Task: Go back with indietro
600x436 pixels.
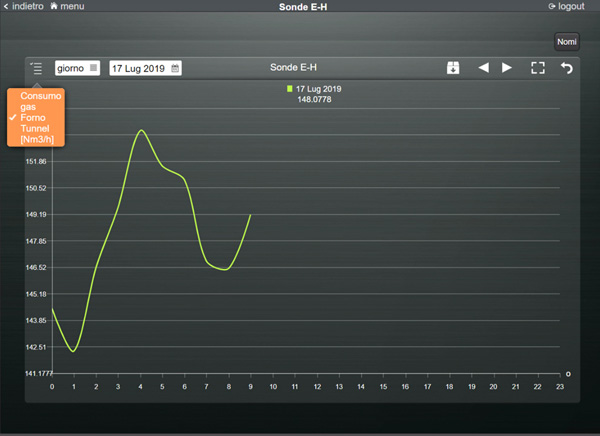Action: (26, 6)
